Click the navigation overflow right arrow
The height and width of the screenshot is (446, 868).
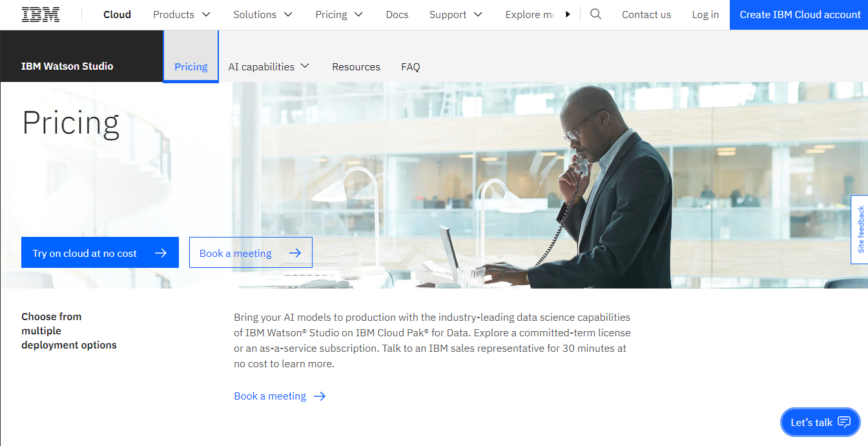pos(568,14)
